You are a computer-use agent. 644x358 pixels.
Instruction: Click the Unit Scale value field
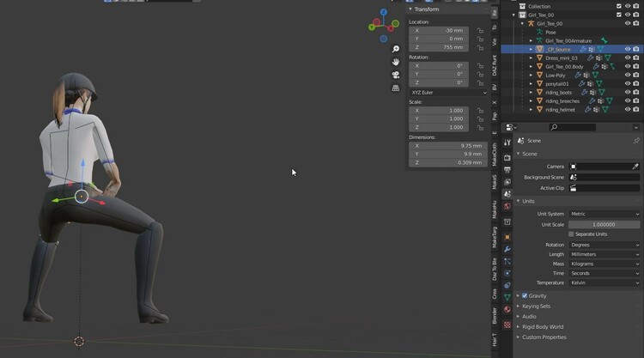tap(605, 224)
